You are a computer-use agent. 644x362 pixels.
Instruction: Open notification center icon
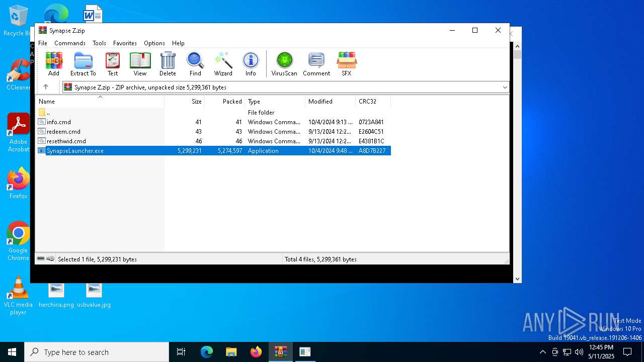(x=627, y=352)
